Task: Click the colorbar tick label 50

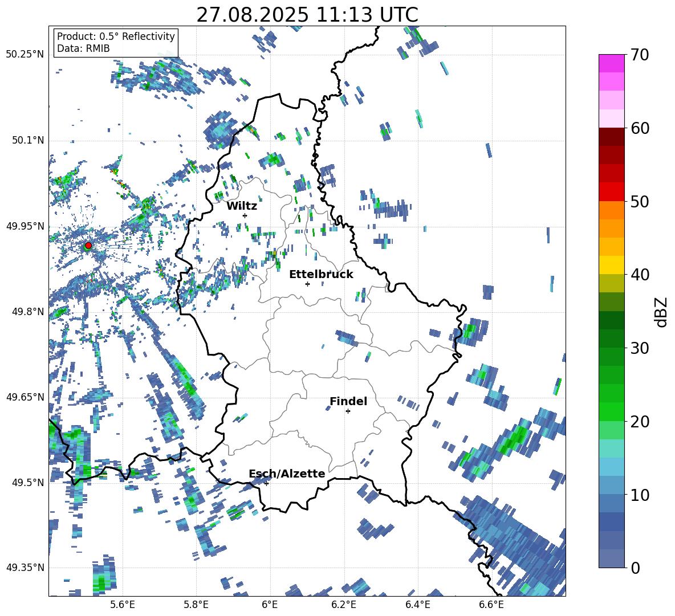Action: (640, 201)
